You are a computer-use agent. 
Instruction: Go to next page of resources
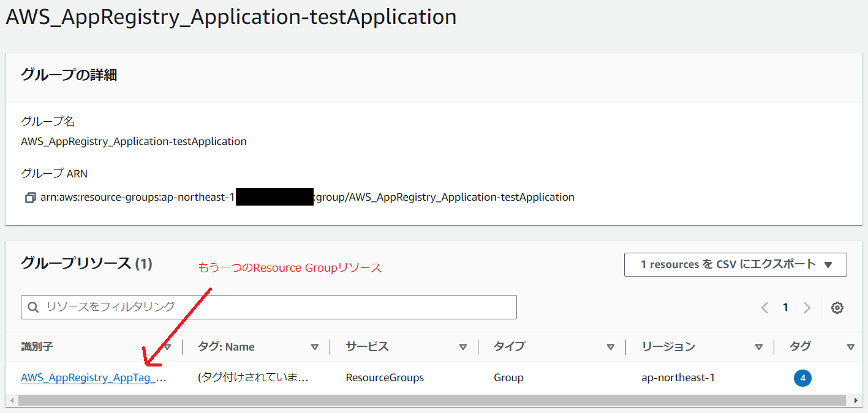click(x=807, y=308)
